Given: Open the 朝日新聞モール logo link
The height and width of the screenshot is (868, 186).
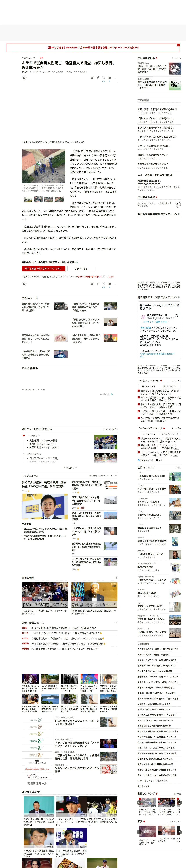Looking at the screenshot, I should tap(37, 783).
